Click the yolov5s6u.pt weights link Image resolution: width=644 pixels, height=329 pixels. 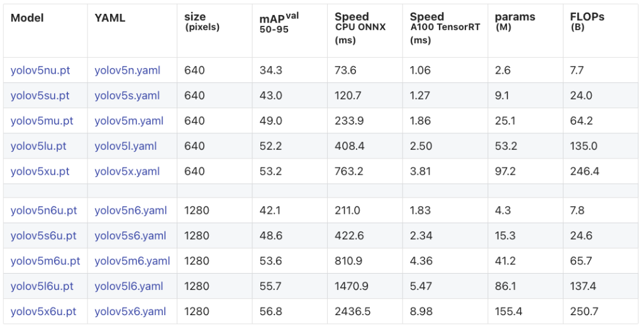[x=43, y=236]
